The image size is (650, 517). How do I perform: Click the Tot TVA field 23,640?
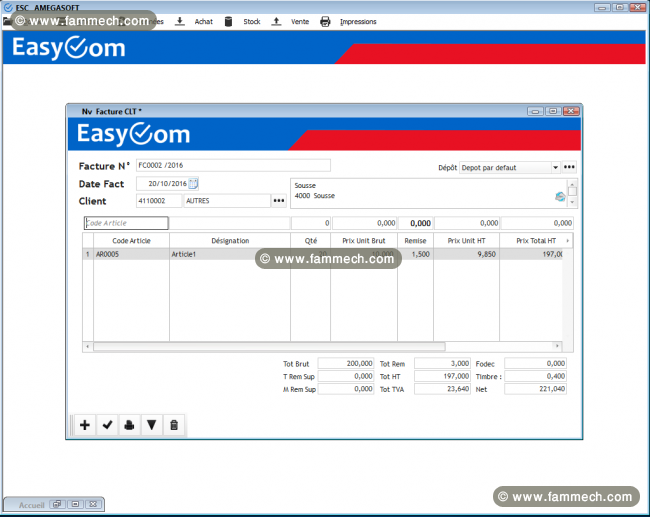[442, 389]
